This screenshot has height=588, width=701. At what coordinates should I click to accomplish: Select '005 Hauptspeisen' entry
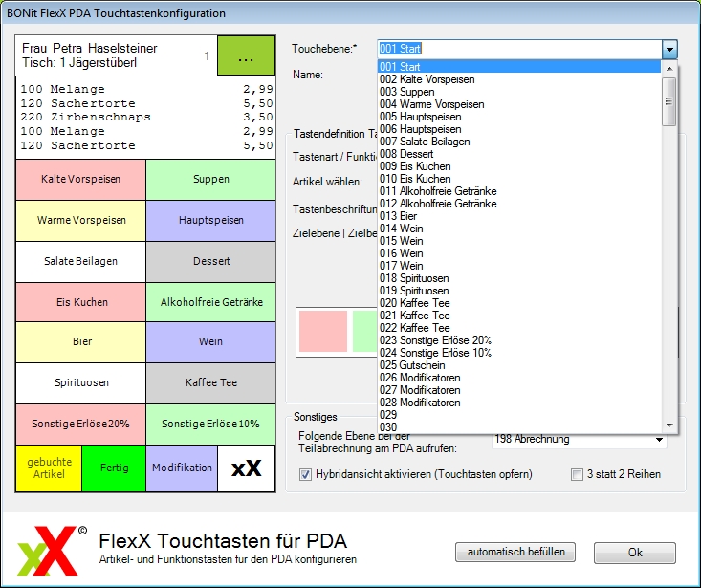(x=518, y=117)
